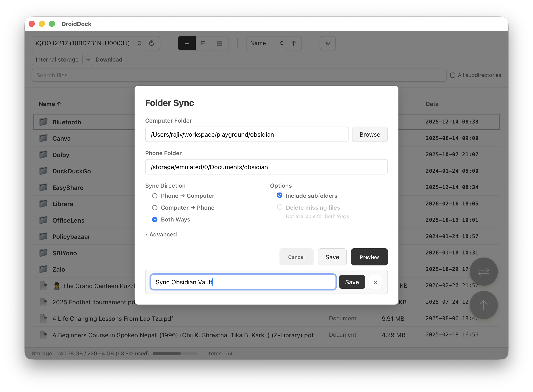Dismiss preset name with X button
The height and width of the screenshot is (392, 533).
[x=375, y=282]
